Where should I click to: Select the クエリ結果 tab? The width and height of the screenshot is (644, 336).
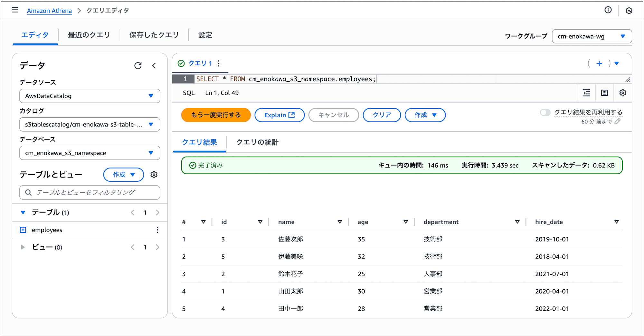tap(200, 142)
